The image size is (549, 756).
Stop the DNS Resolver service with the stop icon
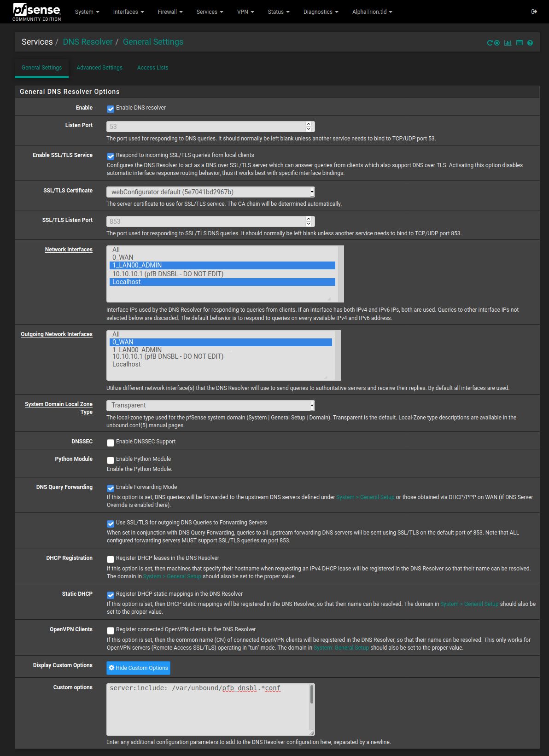tap(497, 43)
